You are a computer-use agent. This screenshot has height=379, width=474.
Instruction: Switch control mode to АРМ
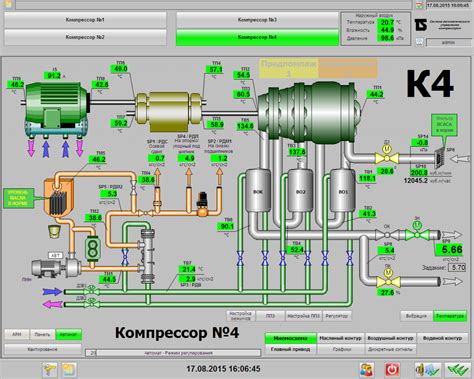[x=17, y=334]
